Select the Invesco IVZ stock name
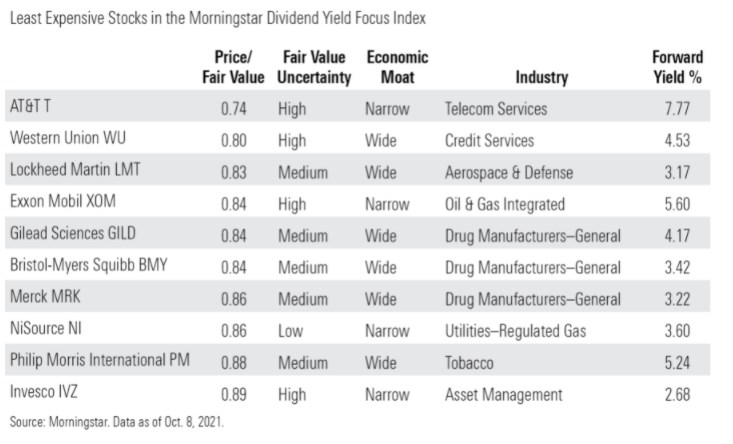 pos(48,395)
